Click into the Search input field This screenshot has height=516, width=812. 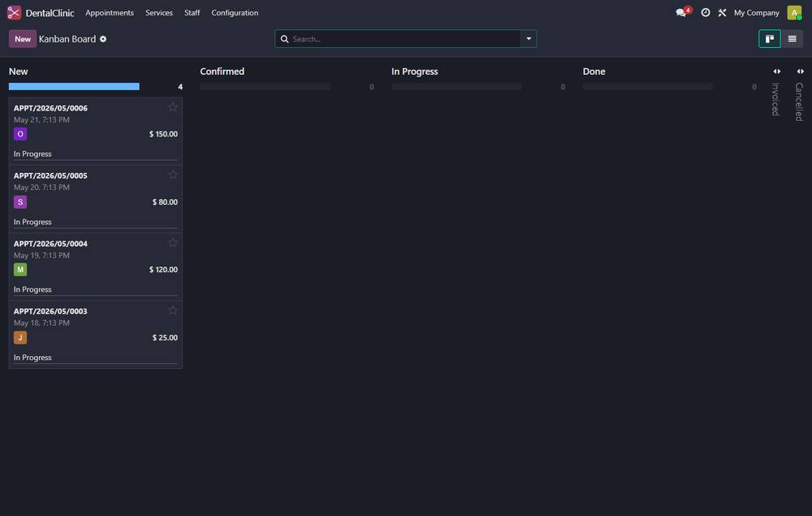click(x=405, y=39)
